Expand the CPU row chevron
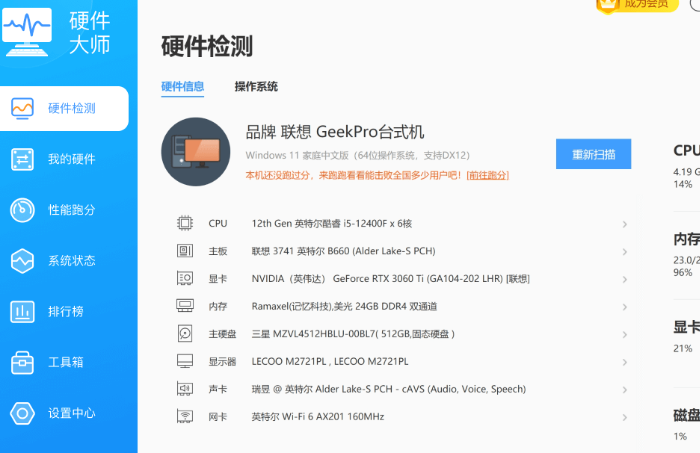This screenshot has height=453, width=700. tap(624, 224)
